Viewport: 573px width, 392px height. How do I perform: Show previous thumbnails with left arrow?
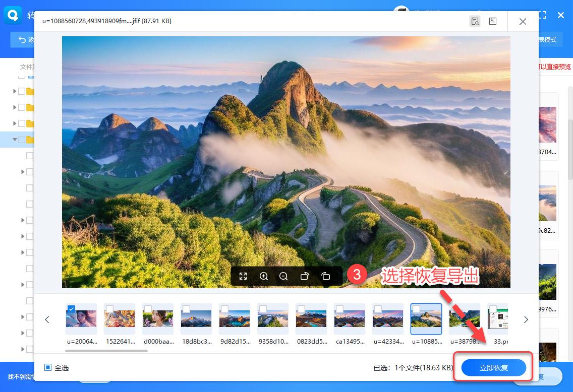47,319
